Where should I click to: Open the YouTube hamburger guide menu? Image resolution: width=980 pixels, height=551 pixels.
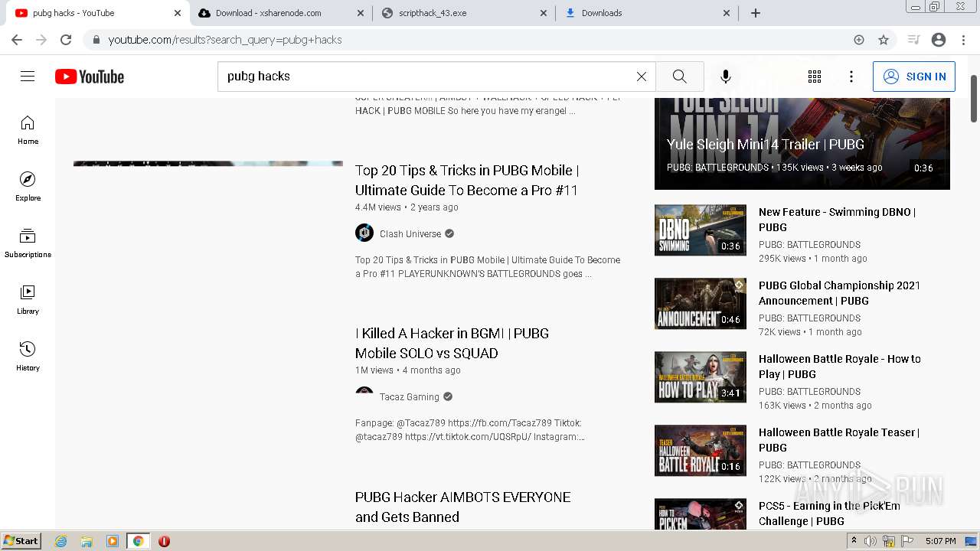(28, 77)
